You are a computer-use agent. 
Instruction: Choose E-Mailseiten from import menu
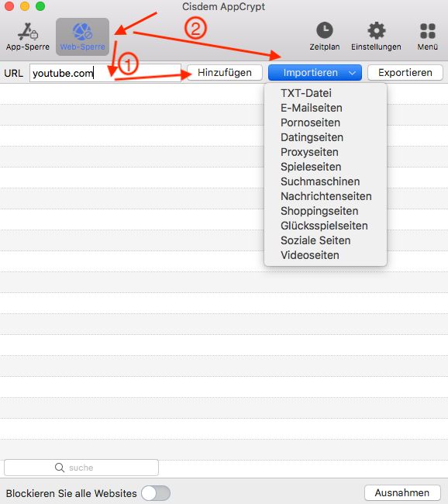312,108
